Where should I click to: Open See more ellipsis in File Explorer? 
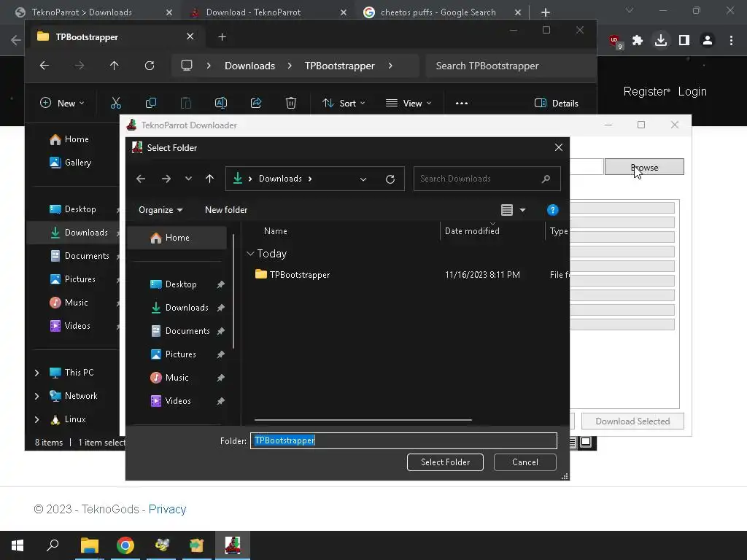tap(462, 103)
